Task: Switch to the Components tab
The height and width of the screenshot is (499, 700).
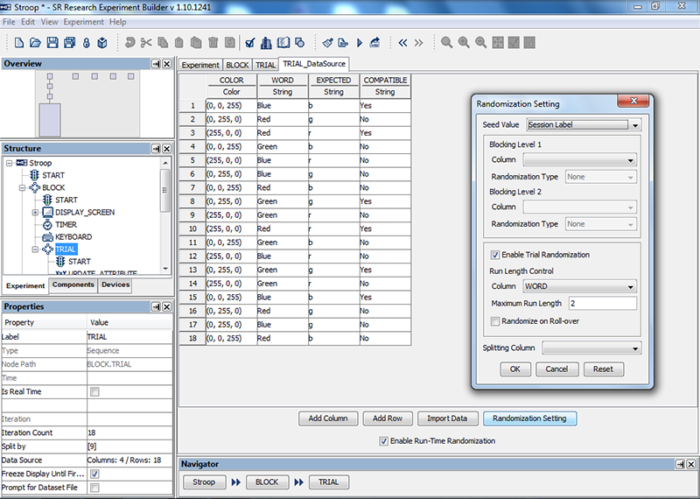Action: 73,285
